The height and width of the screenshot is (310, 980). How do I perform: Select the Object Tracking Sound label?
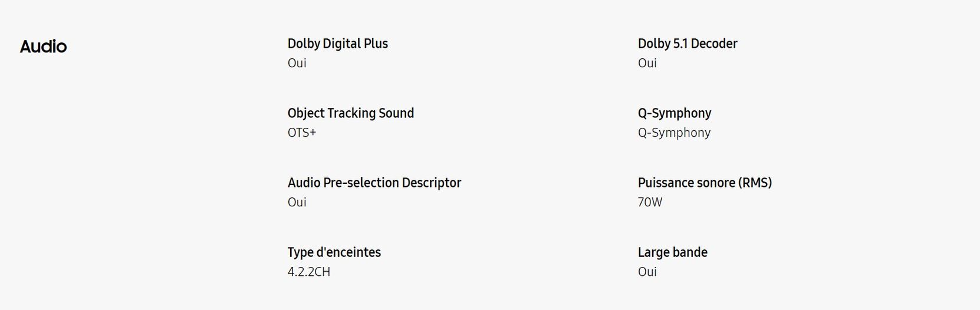coord(351,113)
